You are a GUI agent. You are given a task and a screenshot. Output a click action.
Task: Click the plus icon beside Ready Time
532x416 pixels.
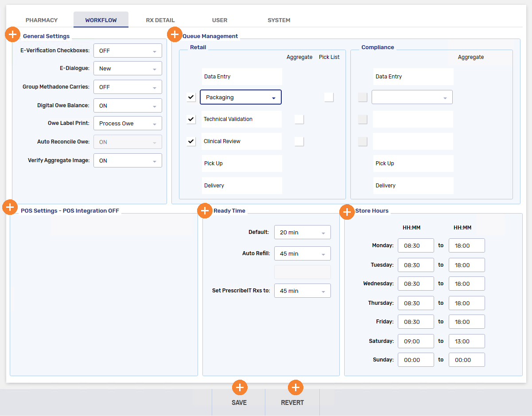coord(205,211)
